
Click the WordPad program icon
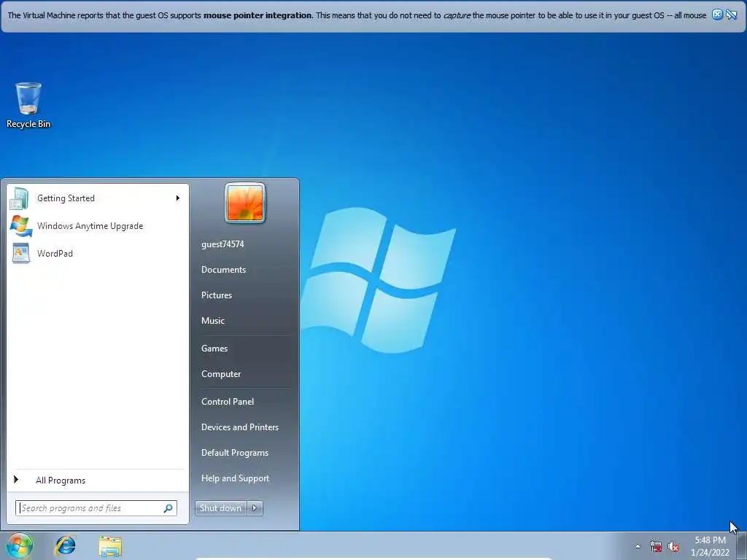[21, 253]
